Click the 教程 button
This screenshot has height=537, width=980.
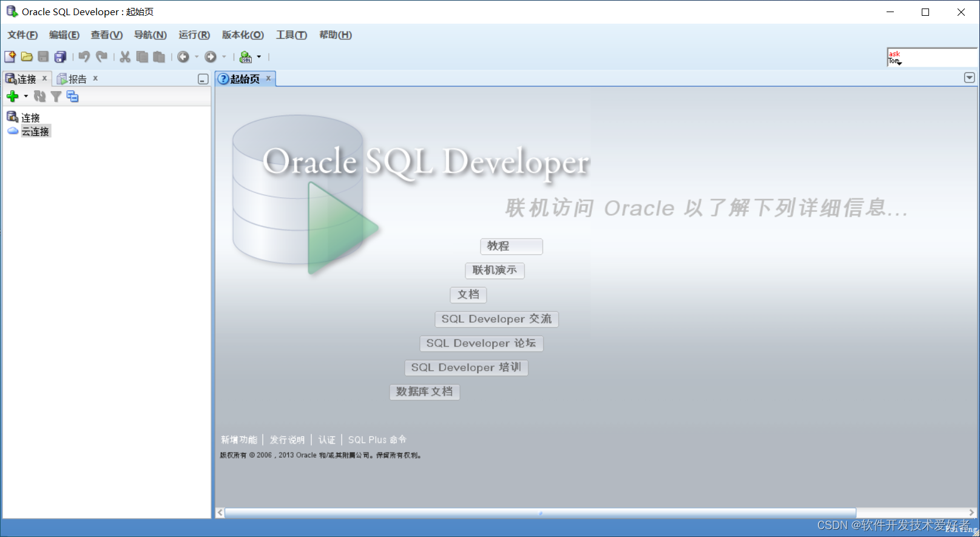coord(511,246)
